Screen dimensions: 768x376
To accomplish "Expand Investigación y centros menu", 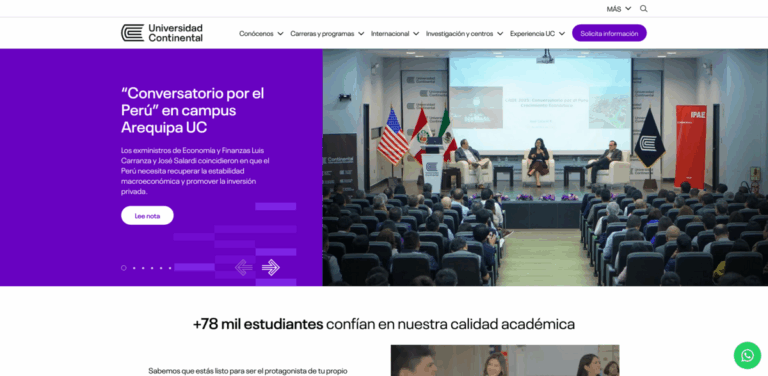I will (464, 34).
